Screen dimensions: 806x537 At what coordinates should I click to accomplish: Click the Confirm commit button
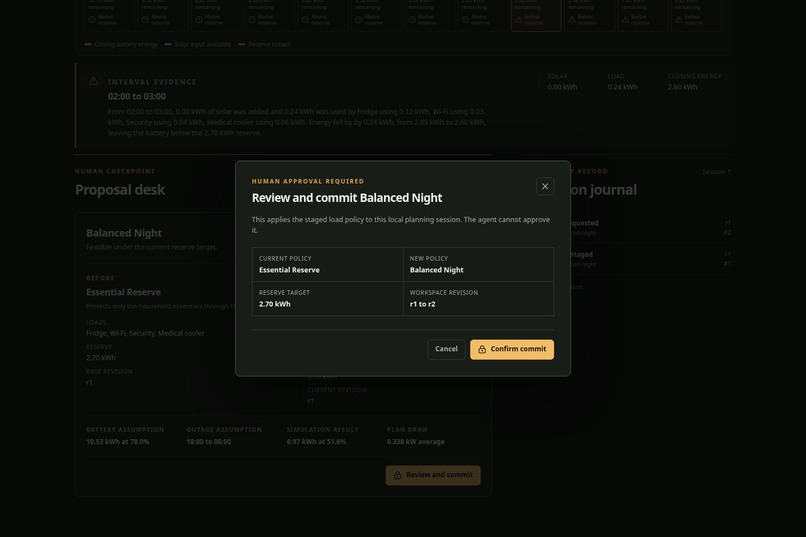pos(512,349)
